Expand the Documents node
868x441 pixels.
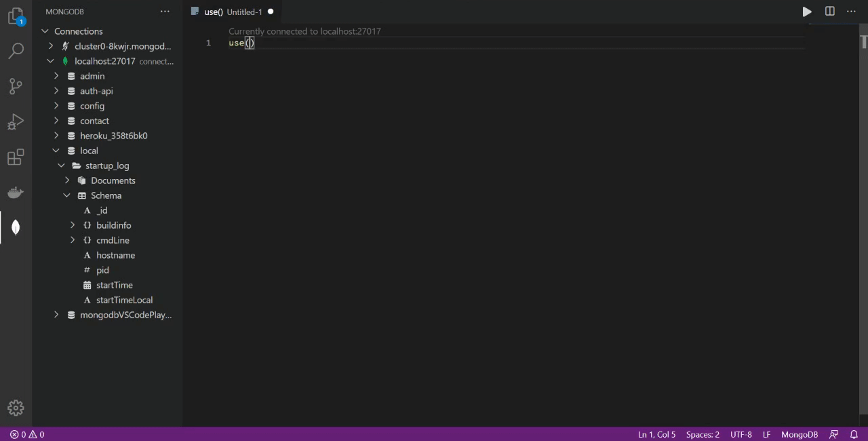(67, 180)
